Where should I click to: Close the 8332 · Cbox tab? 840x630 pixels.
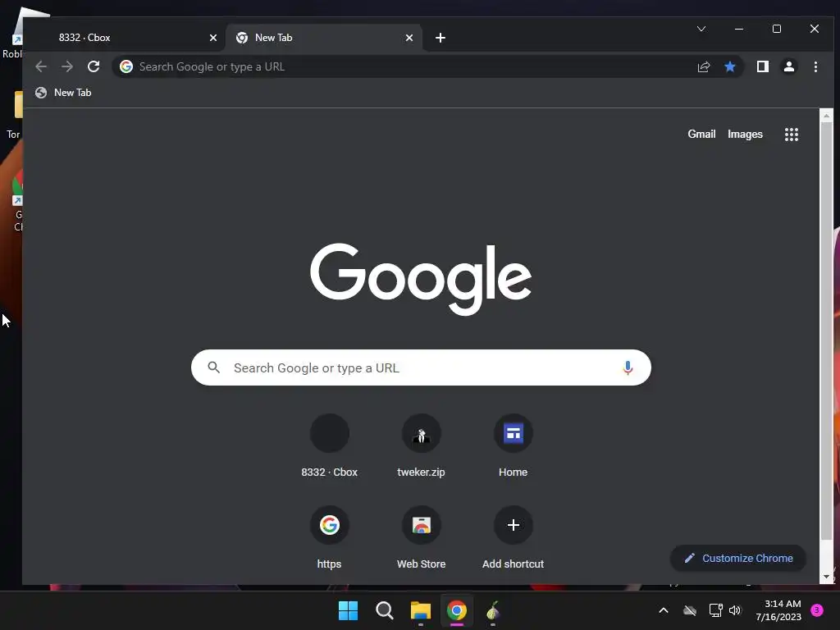click(x=213, y=38)
